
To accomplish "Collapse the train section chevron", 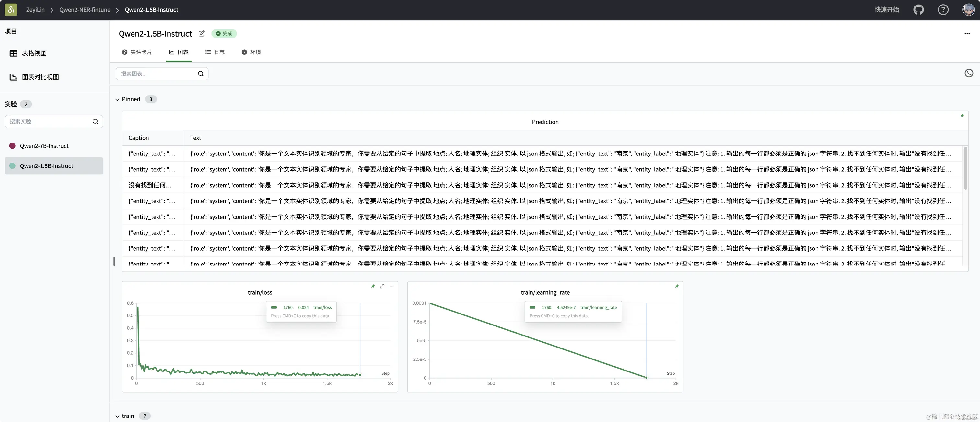I will point(117,416).
